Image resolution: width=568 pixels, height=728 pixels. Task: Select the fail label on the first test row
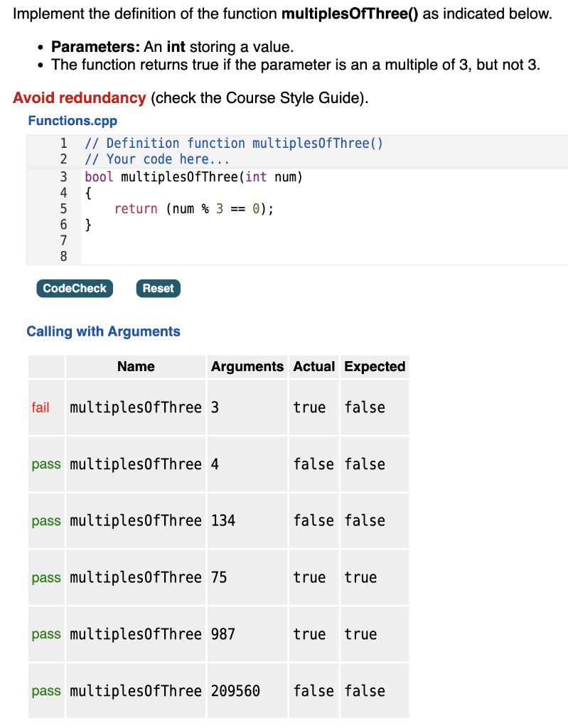[x=39, y=407]
